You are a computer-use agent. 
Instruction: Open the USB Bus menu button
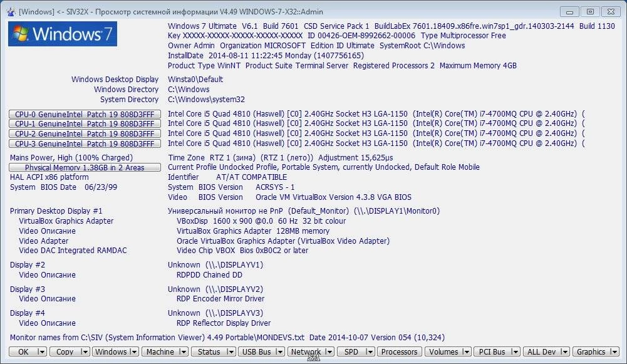(257, 351)
